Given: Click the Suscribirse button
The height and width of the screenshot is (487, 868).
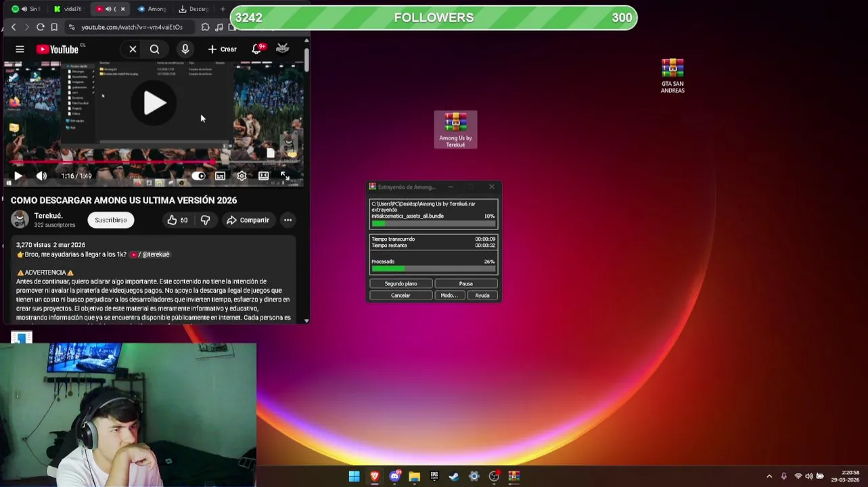Looking at the screenshot, I should click(110, 220).
